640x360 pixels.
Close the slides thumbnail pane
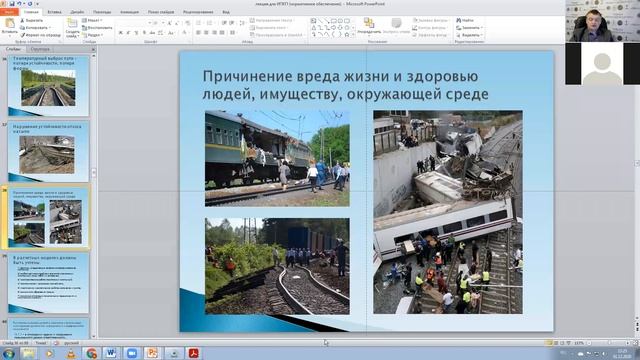93,49
